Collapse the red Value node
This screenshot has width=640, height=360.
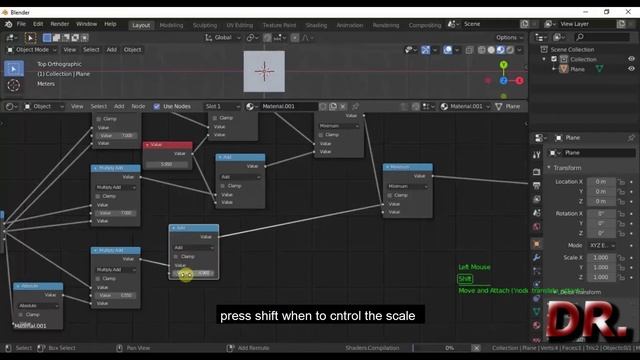click(147, 145)
